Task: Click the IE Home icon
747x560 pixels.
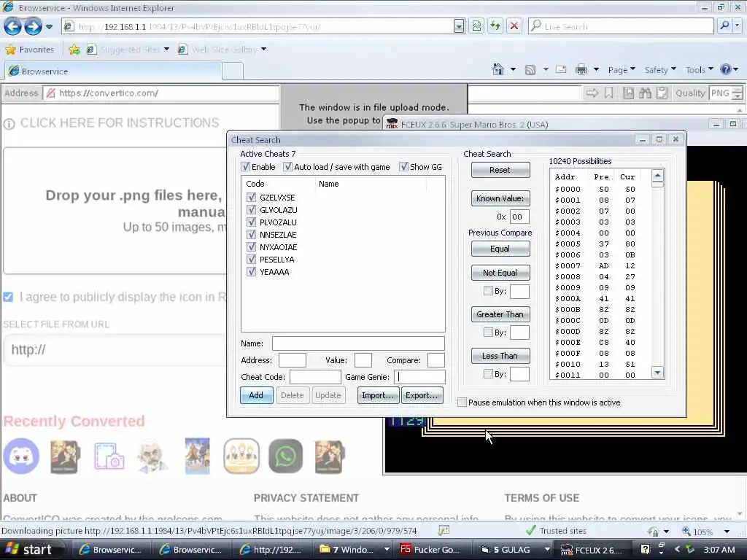Action: [498, 69]
